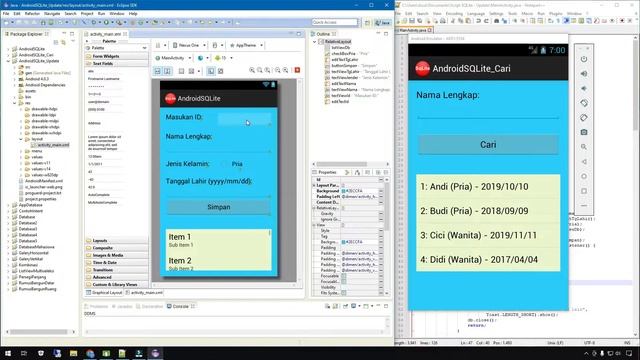Click the emulator rotate left icon

[584, 103]
